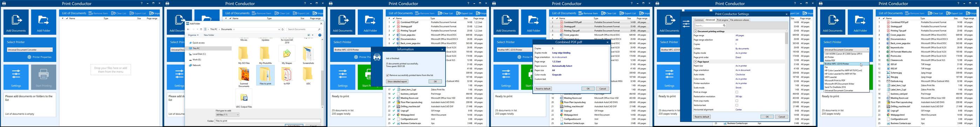This screenshot has width=980, height=127.
Task: Select the 'to PDF' folder
Action: (287, 76)
